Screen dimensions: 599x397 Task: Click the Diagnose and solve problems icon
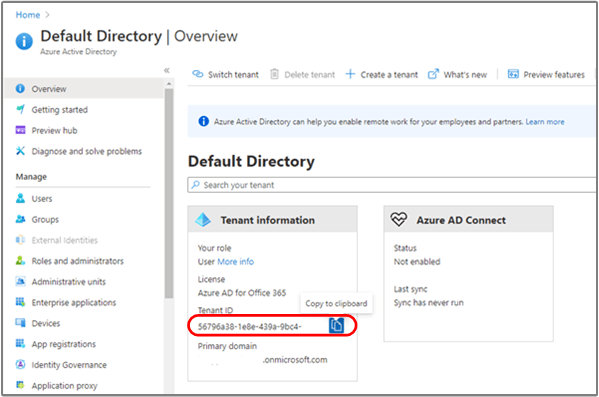pos(20,151)
